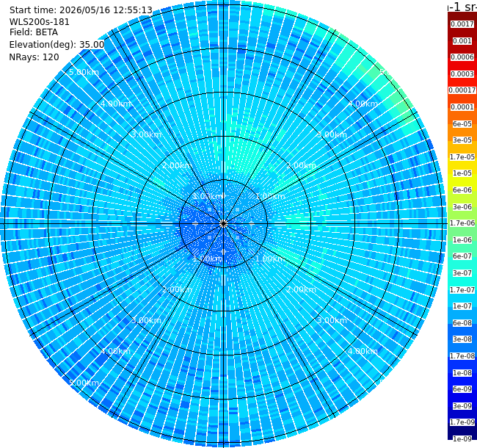Click the upper-right 4.00km range label

363,104
